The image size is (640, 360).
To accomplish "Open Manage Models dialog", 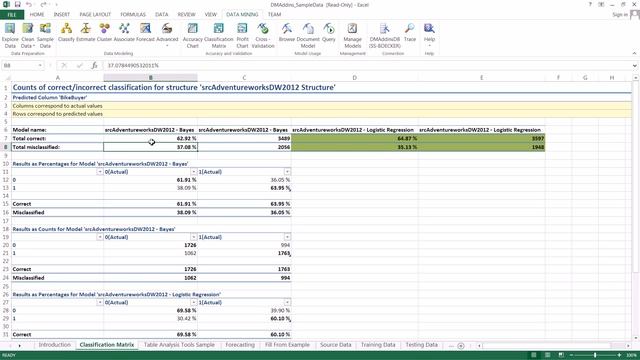I will click(352, 36).
